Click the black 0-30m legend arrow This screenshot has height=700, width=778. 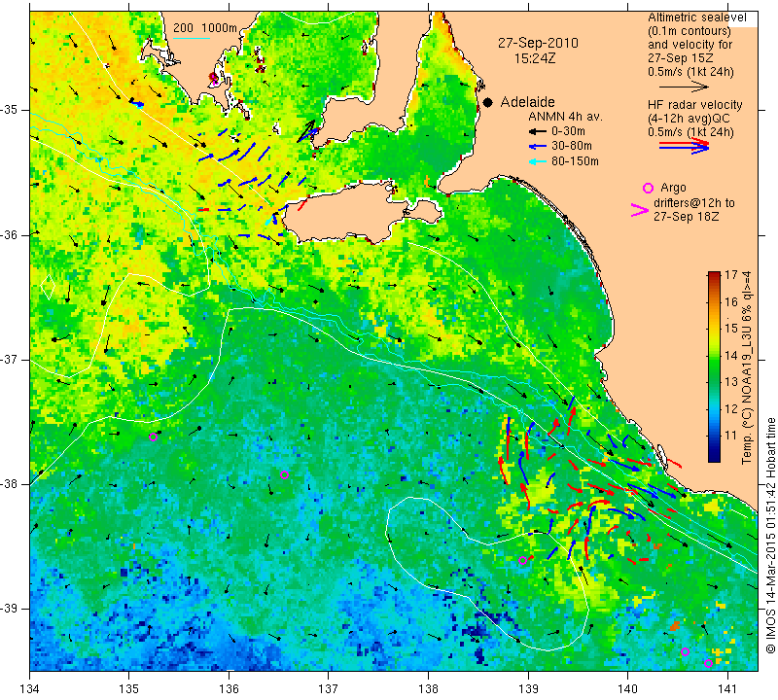pyautogui.click(x=537, y=132)
